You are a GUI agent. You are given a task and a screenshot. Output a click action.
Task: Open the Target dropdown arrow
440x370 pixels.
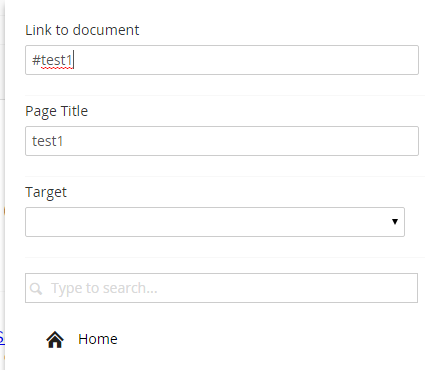[395, 222]
